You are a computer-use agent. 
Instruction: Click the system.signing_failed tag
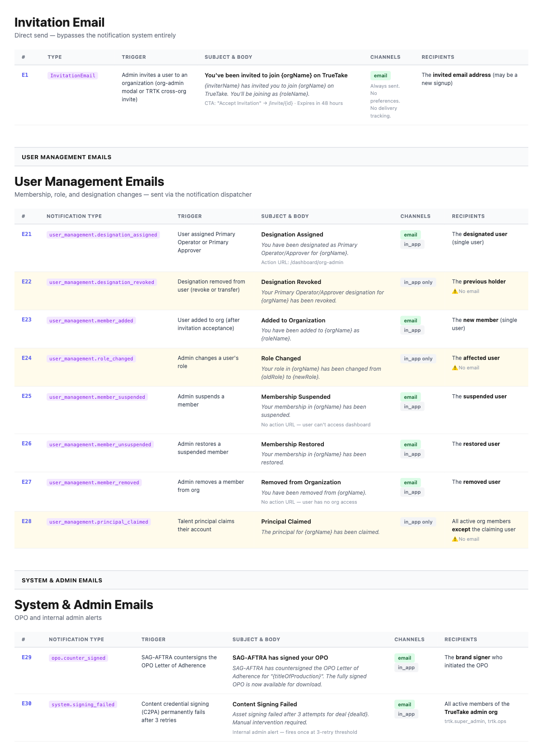pos(83,704)
